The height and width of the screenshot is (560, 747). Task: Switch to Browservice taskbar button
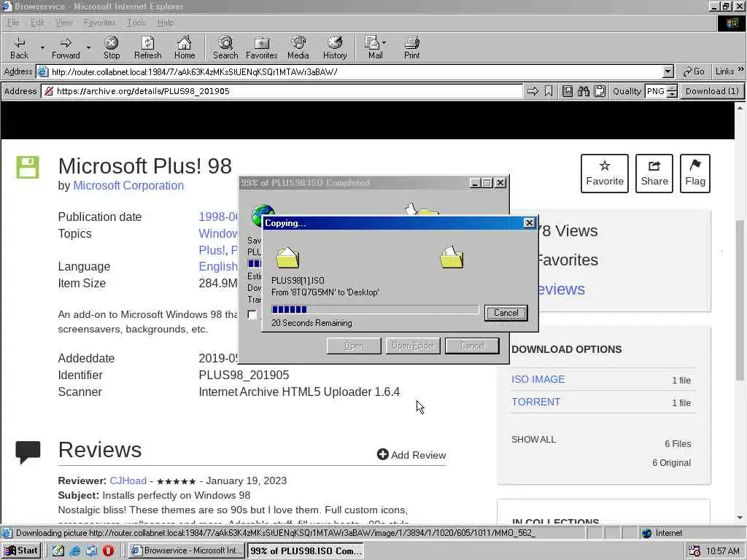[x=186, y=551]
